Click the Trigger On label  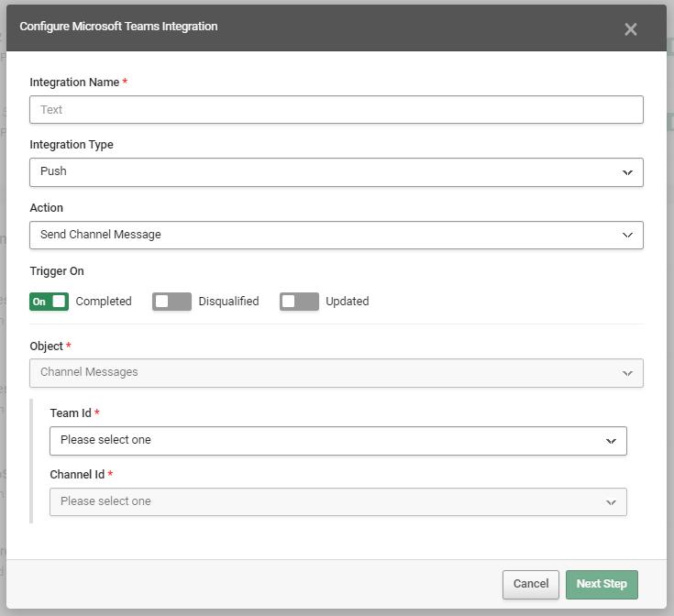(x=57, y=271)
